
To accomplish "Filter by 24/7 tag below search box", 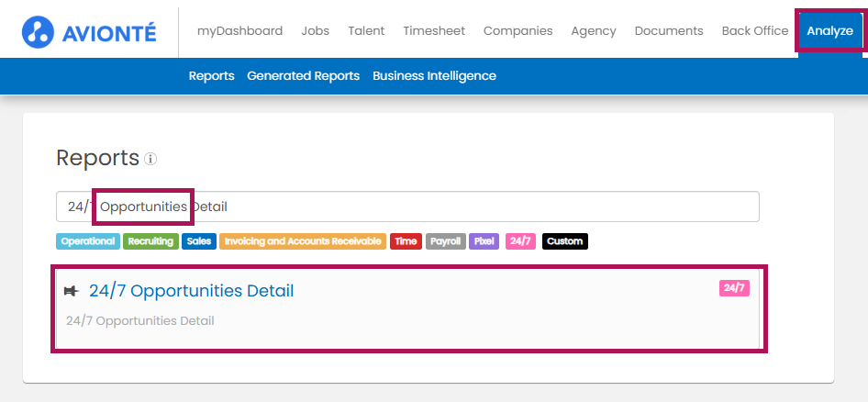I will [x=520, y=241].
